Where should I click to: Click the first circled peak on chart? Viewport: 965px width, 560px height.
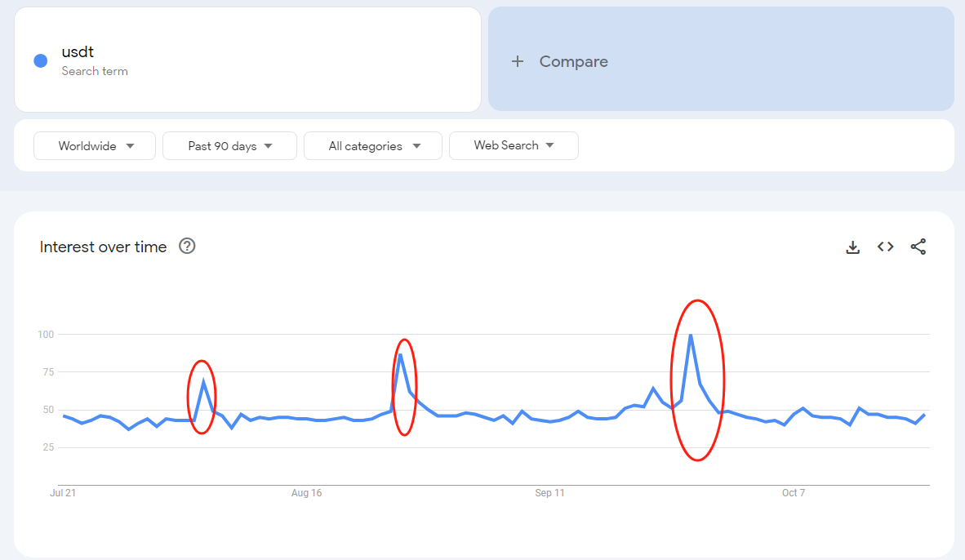(x=203, y=381)
